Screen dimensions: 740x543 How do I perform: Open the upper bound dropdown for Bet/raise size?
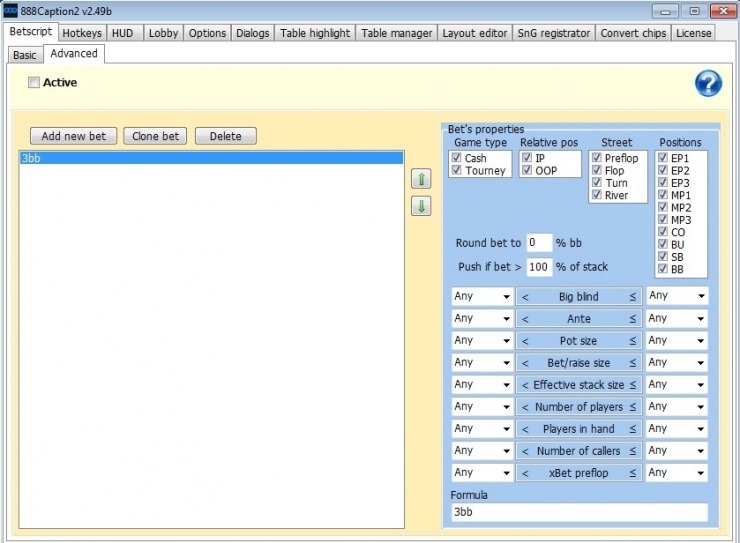pyautogui.click(x=677, y=362)
